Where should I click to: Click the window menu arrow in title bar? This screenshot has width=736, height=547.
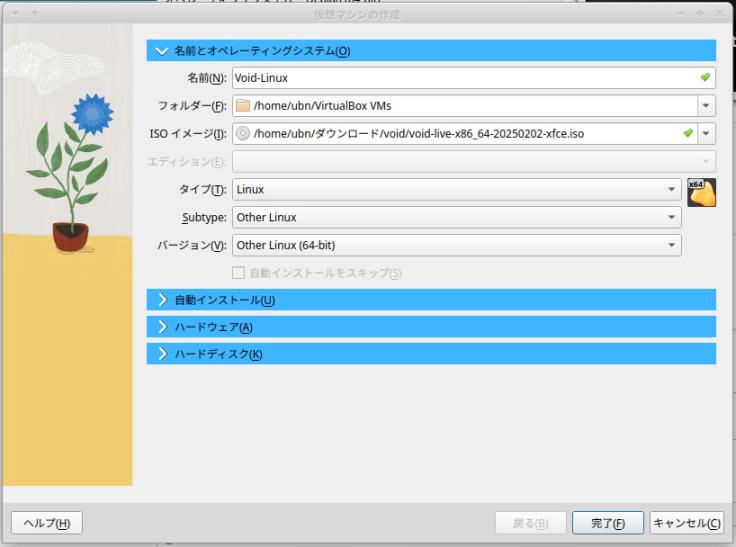click(x=15, y=13)
